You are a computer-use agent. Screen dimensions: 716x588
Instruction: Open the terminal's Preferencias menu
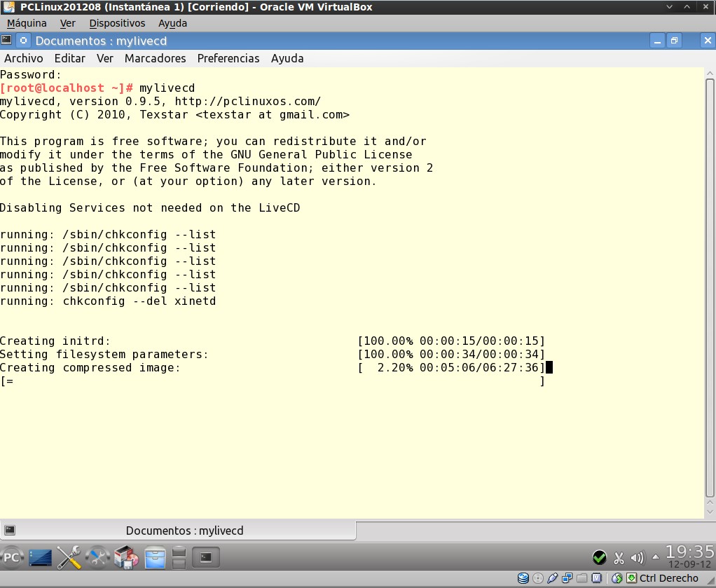(228, 58)
